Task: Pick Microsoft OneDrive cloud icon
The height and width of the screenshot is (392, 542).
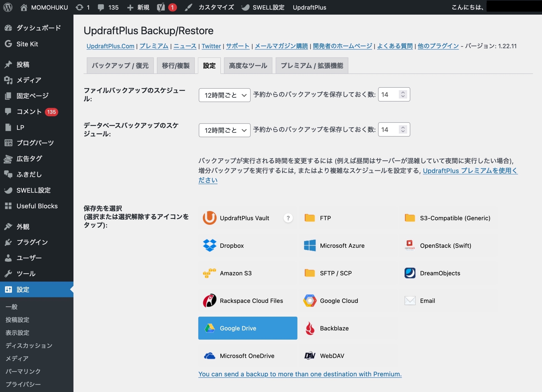Action: 209,356
